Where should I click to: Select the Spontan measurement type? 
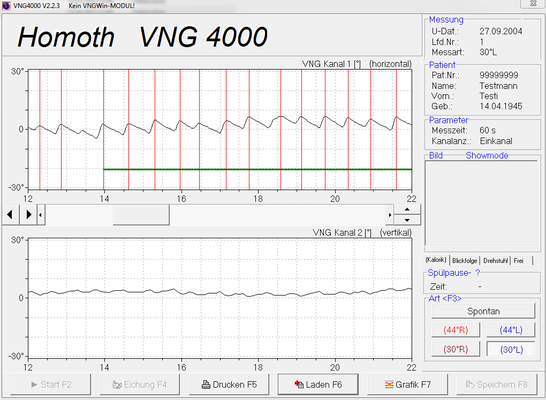[x=483, y=311]
